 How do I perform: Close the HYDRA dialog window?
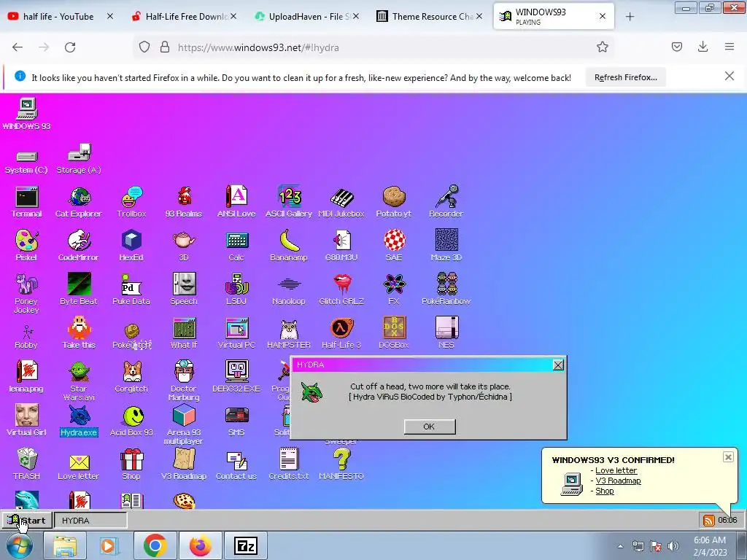point(558,365)
